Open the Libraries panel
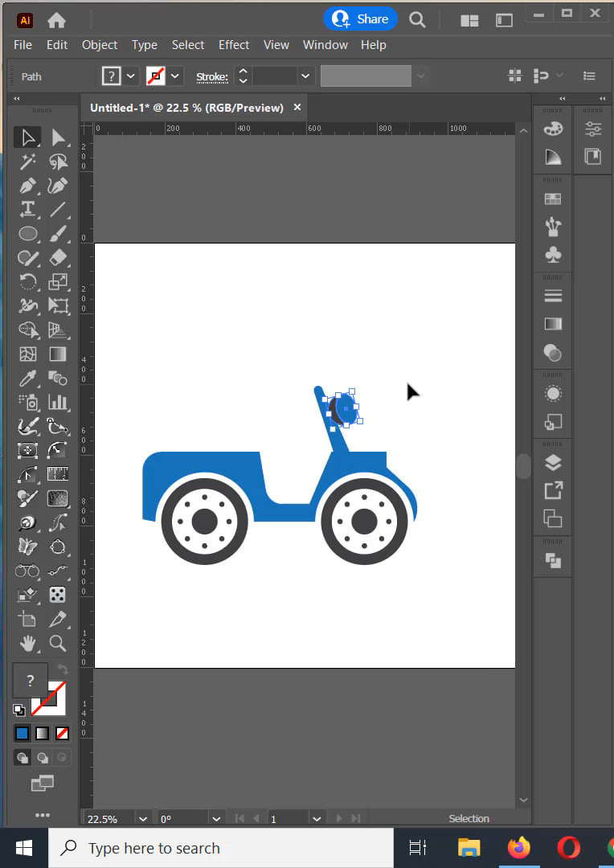Image resolution: width=614 pixels, height=868 pixels. tap(593, 156)
